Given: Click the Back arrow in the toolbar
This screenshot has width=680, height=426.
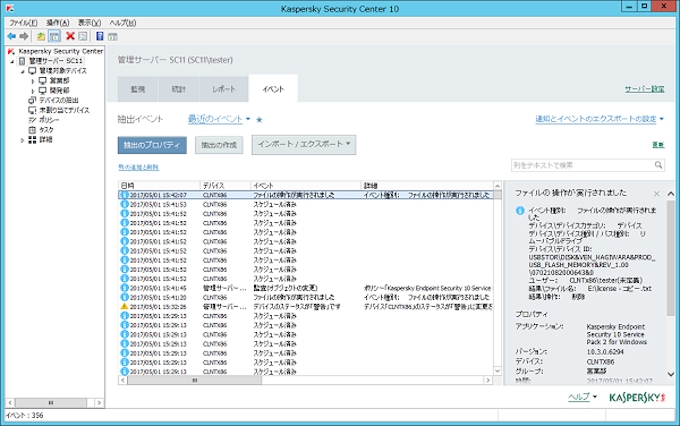Looking at the screenshot, I should tap(10, 36).
